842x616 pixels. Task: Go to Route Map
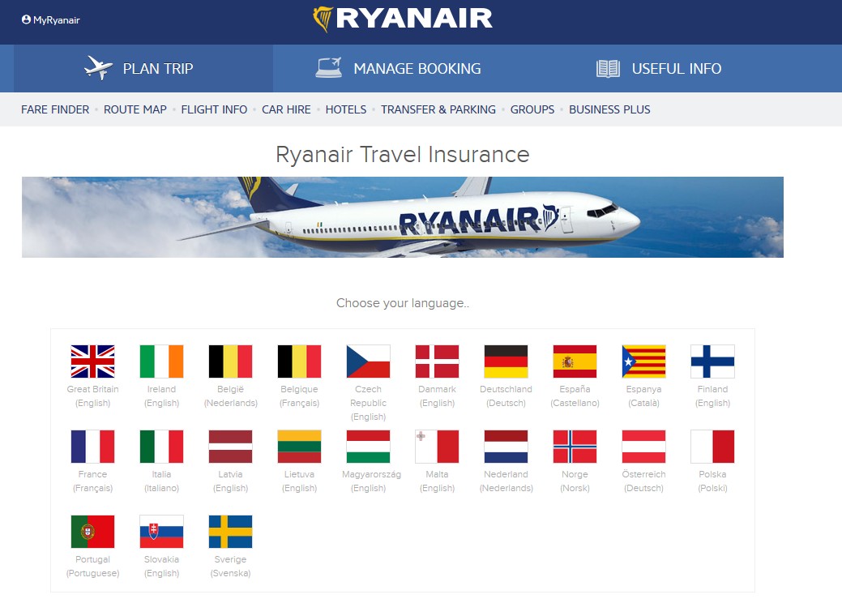click(x=135, y=109)
